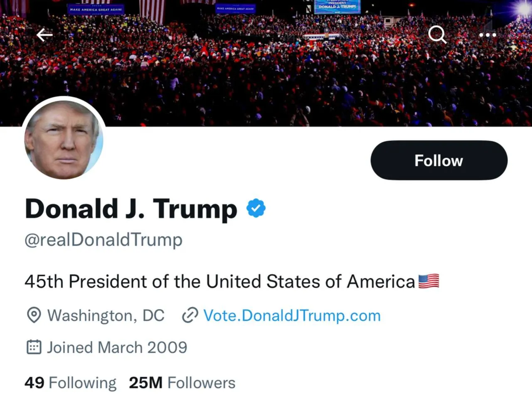Go back using the left arrow

(x=44, y=35)
